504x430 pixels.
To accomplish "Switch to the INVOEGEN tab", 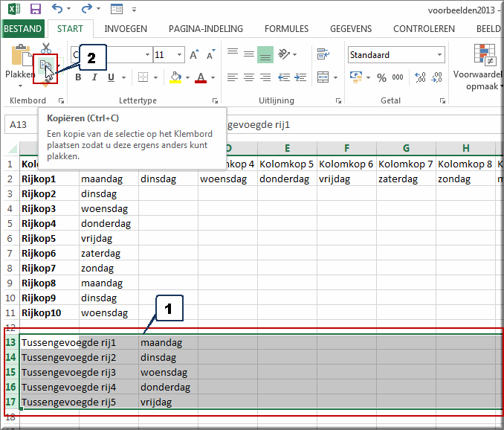I will pos(126,29).
